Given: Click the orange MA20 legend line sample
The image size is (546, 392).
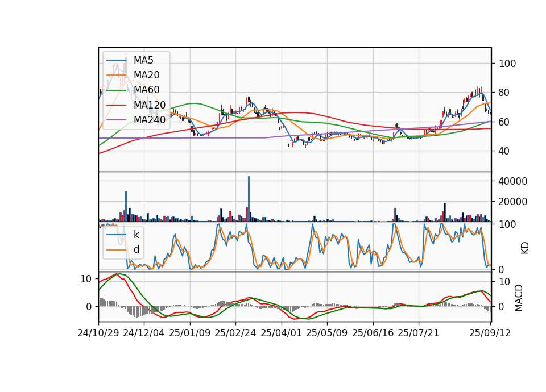Looking at the screenshot, I should 116,75.
